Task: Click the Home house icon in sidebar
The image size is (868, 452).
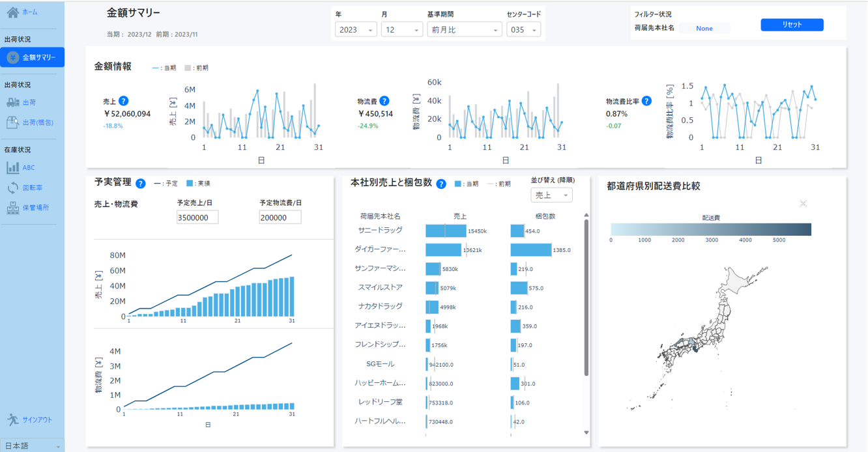Action: point(12,12)
